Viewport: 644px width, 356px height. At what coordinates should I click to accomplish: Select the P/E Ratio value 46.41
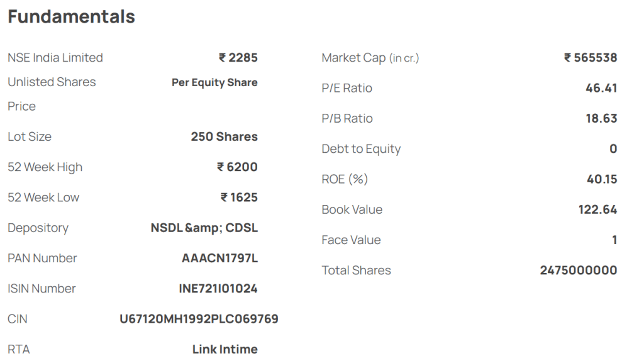[601, 88]
